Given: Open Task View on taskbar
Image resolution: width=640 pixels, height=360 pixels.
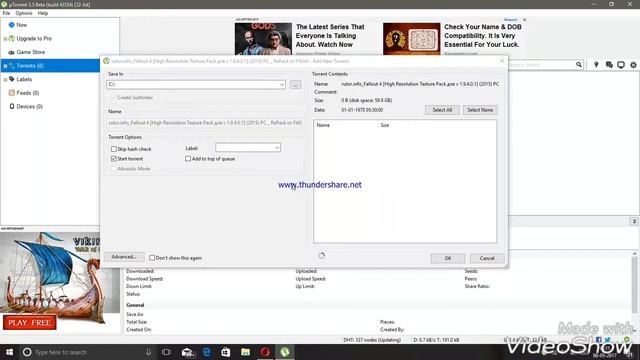Looking at the screenshot, I should click(x=166, y=352).
